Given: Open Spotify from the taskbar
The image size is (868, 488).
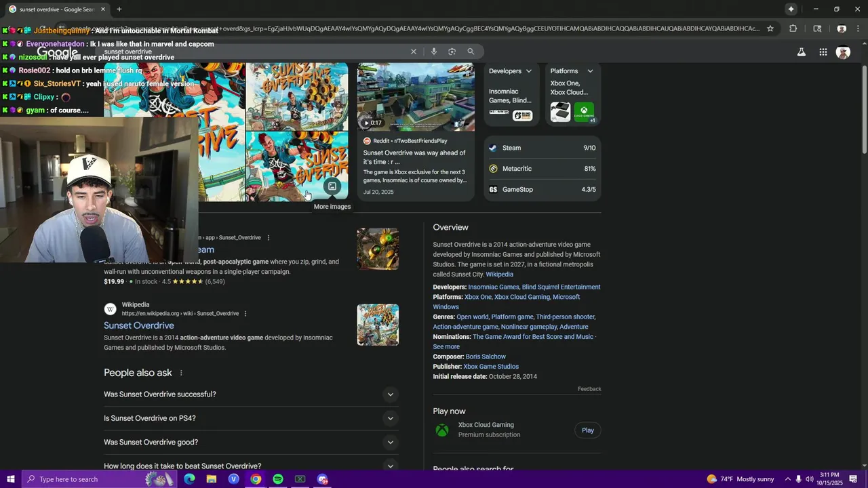Looking at the screenshot, I should [x=278, y=479].
